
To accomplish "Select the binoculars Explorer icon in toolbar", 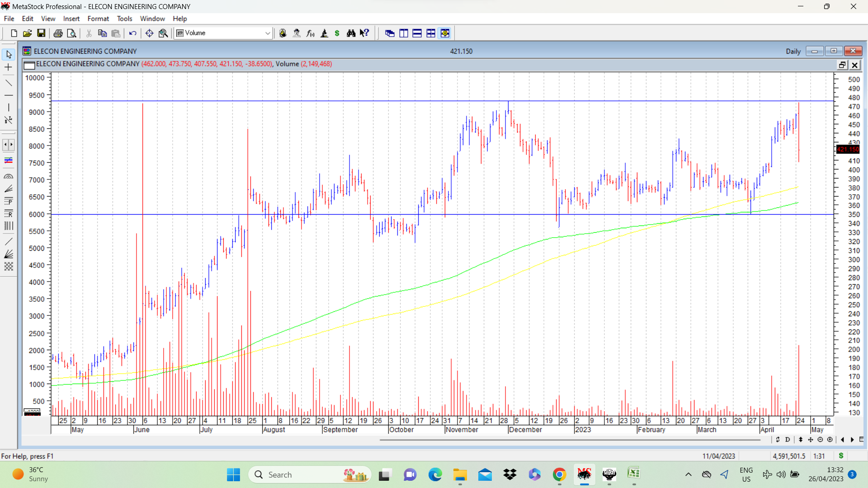I will point(351,33).
